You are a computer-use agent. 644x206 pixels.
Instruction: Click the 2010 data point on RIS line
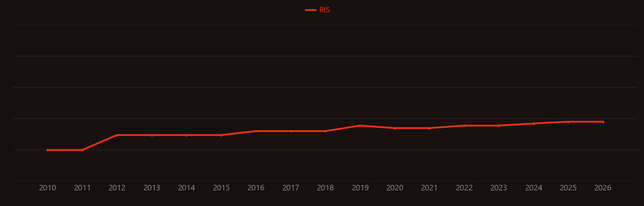(x=47, y=150)
